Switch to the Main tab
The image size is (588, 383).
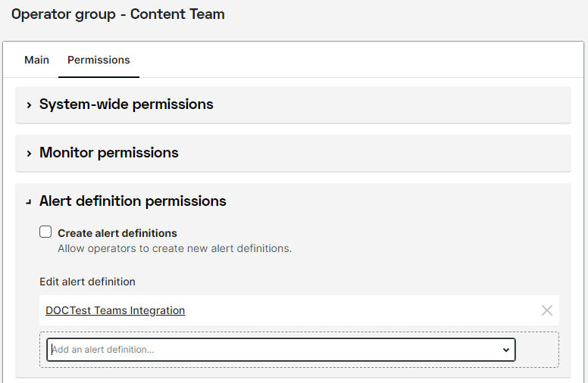point(36,60)
